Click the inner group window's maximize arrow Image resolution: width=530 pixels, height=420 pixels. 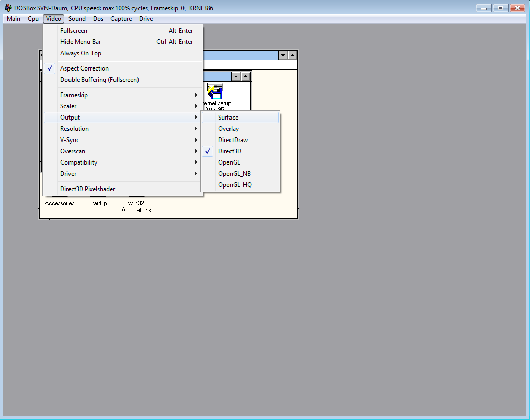coord(245,76)
